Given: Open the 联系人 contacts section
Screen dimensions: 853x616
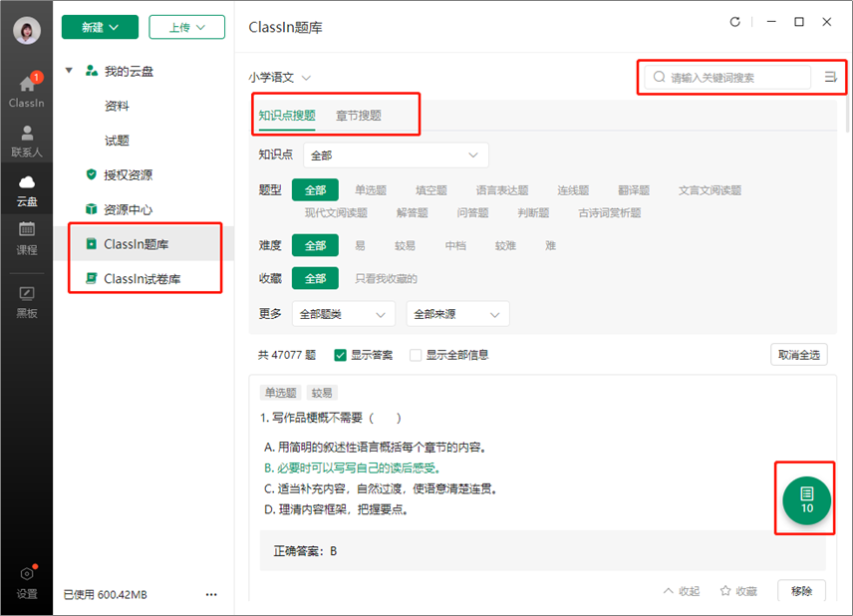Looking at the screenshot, I should (x=27, y=142).
